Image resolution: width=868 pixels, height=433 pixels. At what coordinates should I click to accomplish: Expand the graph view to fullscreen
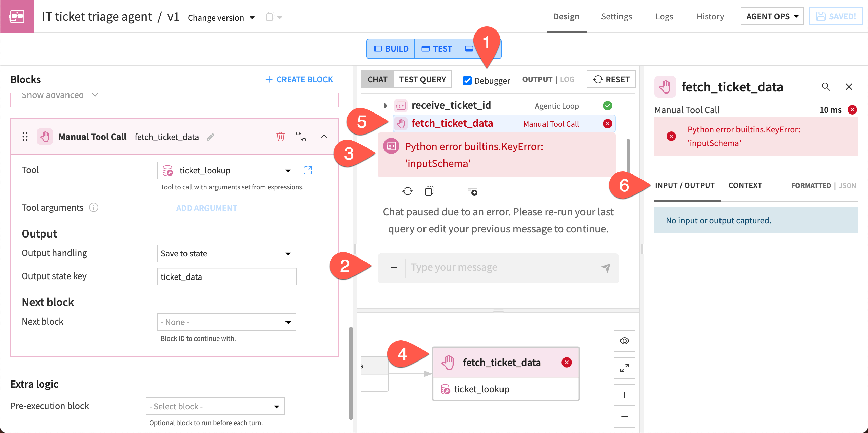point(625,368)
